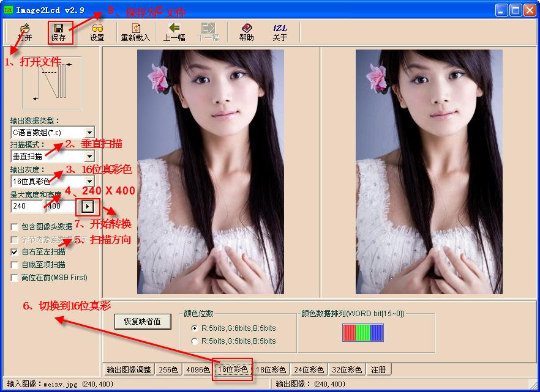
Task: Expand the 输出数据类型 dropdown
Action: pos(89,132)
